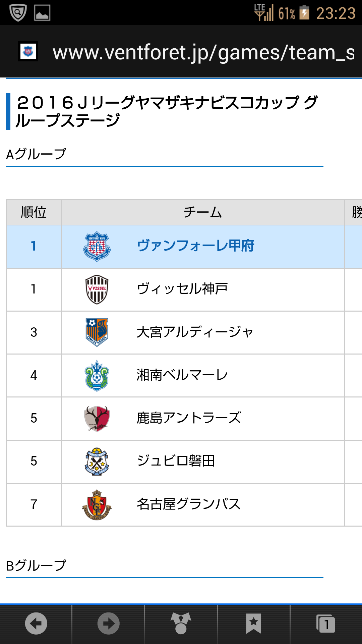Click the Kashima Antlers team crest
The height and width of the screenshot is (644, 362).
coord(97,419)
